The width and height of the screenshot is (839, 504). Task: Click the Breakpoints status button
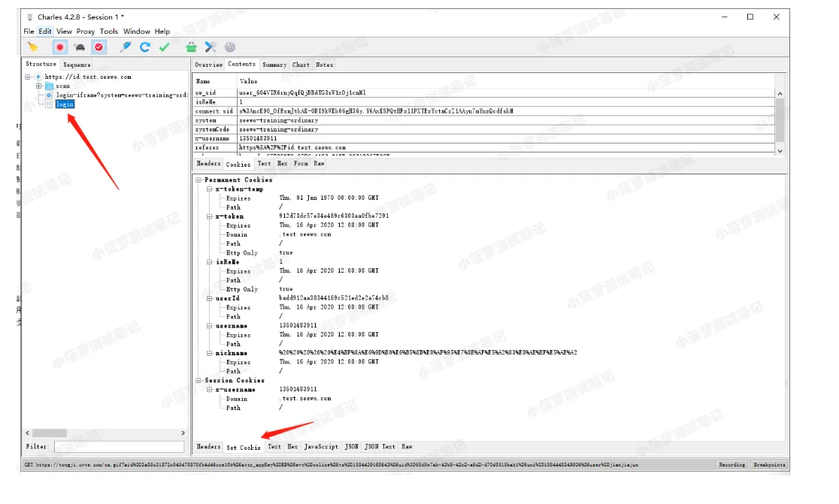coord(769,465)
